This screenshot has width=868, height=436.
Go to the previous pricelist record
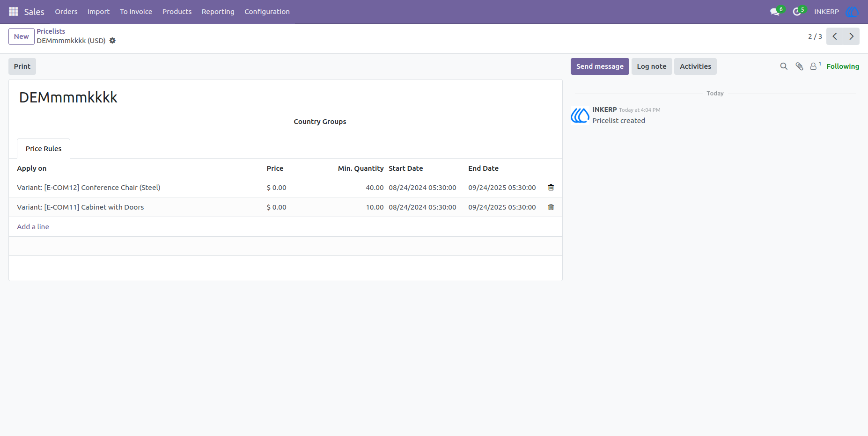[x=835, y=36]
